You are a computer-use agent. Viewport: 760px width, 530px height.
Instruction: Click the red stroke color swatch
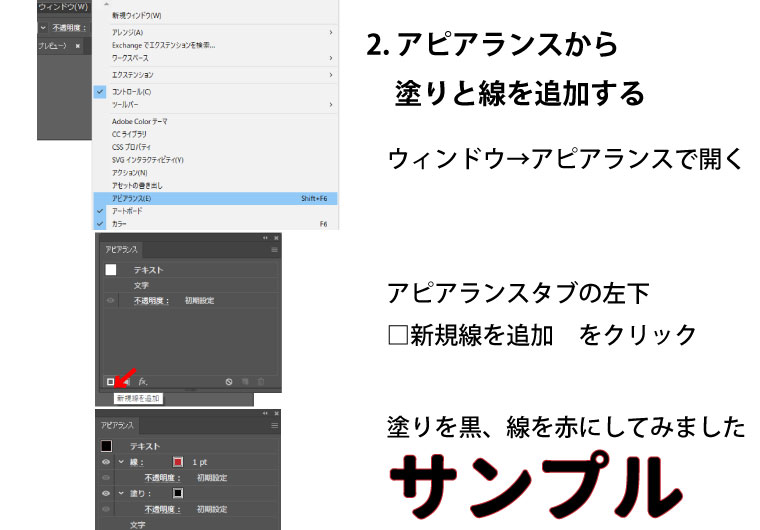[178, 462]
